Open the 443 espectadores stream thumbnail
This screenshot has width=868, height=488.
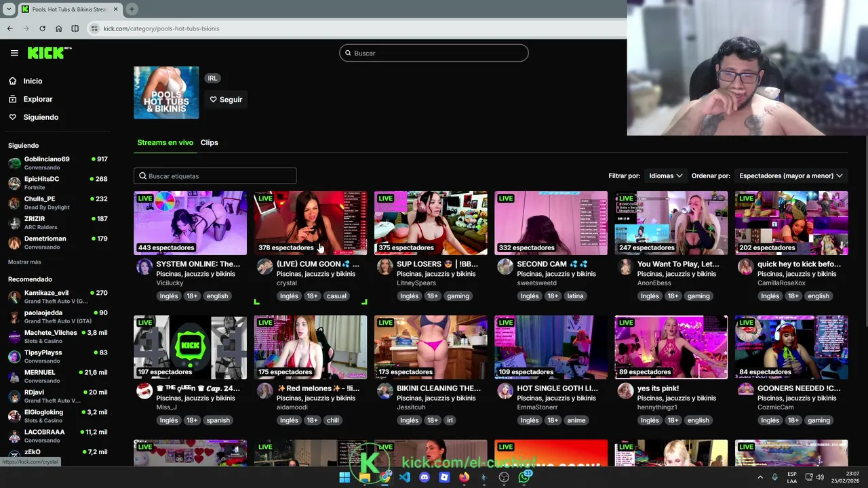point(191,223)
